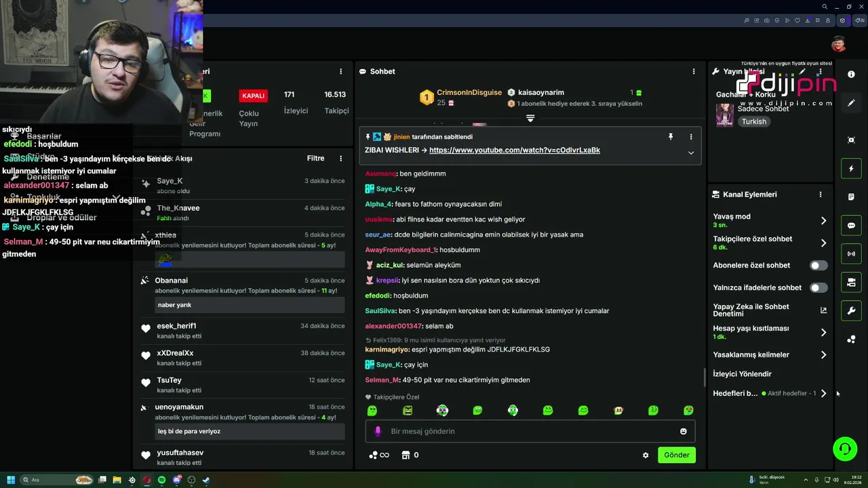Open the activity feed three-dot menu
868x488 pixels.
click(x=340, y=159)
